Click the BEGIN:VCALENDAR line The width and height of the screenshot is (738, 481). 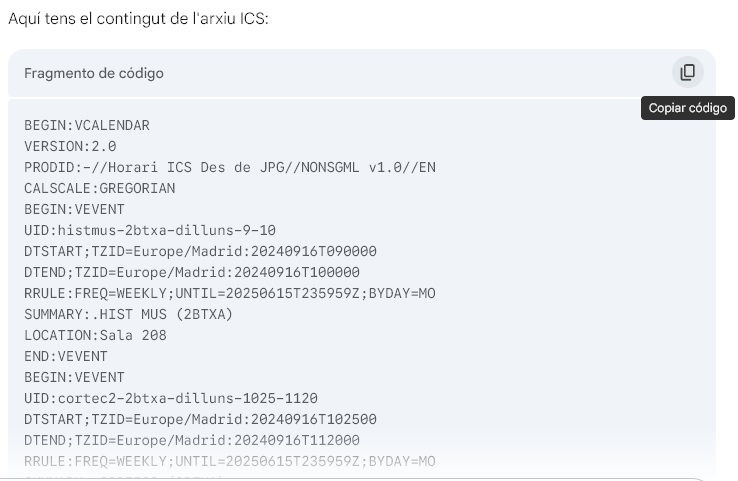(87, 125)
